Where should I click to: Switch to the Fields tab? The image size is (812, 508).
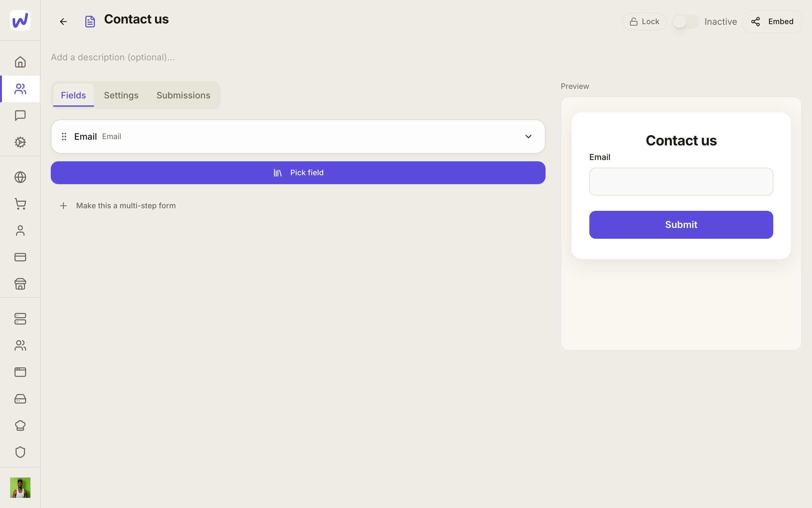coord(74,95)
